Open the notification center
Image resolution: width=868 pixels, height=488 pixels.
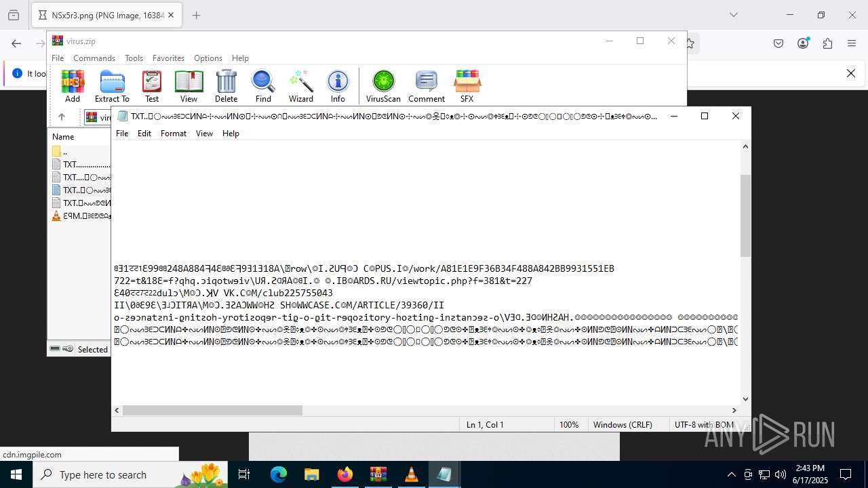846,474
